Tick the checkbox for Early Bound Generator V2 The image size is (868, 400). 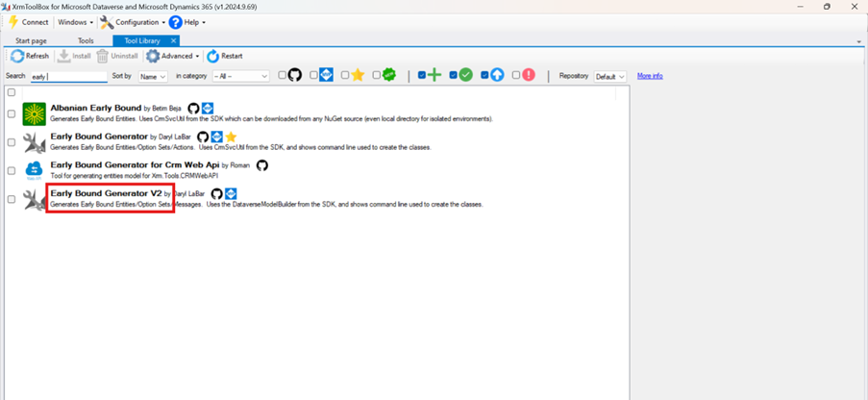pos(12,199)
